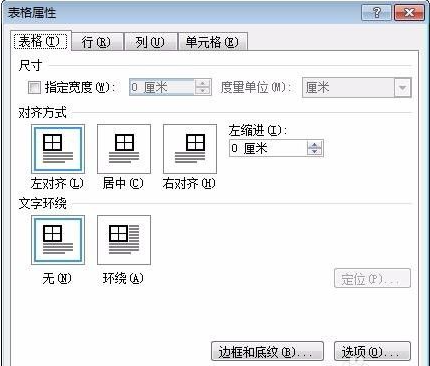Switch to the 列(U) tab
This screenshot has width=430, height=366.
tap(150, 42)
